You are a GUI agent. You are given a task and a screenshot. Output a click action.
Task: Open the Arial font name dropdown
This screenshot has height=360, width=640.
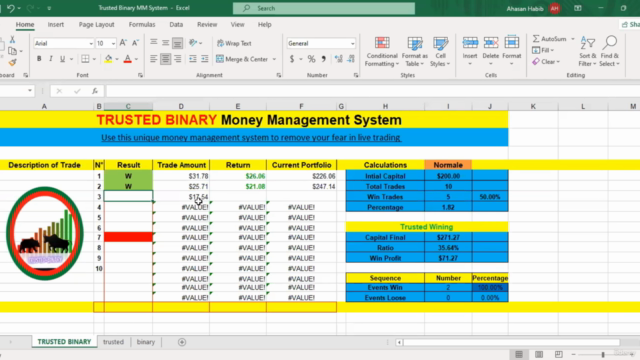(x=91, y=43)
